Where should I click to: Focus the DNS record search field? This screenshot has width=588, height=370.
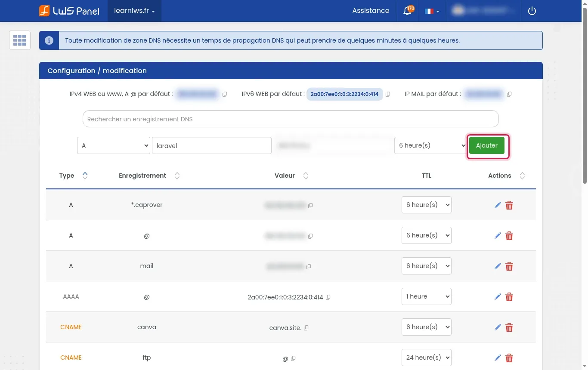(x=291, y=119)
